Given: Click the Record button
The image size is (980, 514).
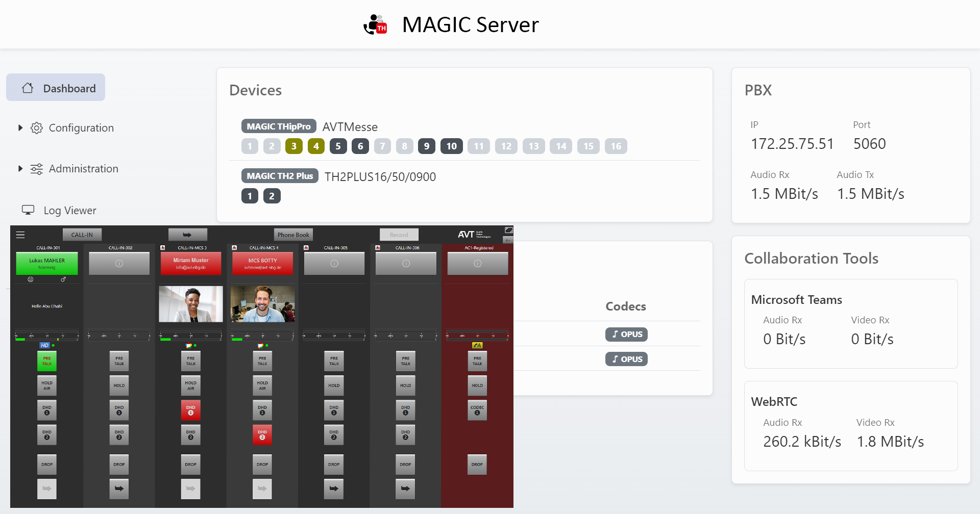Looking at the screenshot, I should coord(399,235).
